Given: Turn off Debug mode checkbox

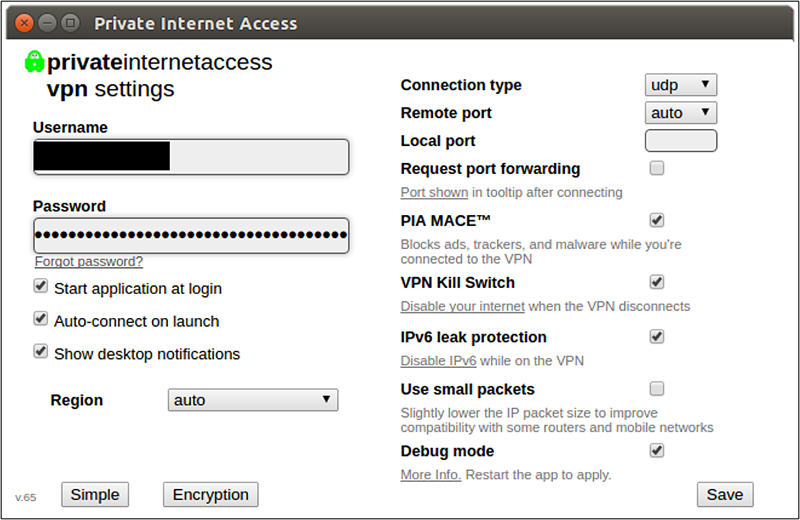Looking at the screenshot, I should (657, 451).
